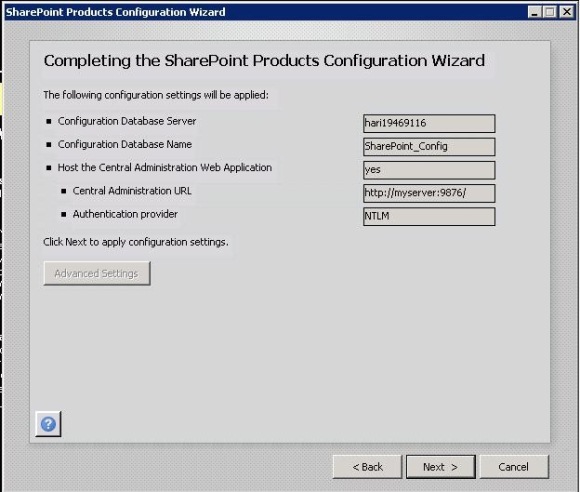
Task: Select 'Host the Central Administration Web Application' label
Action: (165, 168)
